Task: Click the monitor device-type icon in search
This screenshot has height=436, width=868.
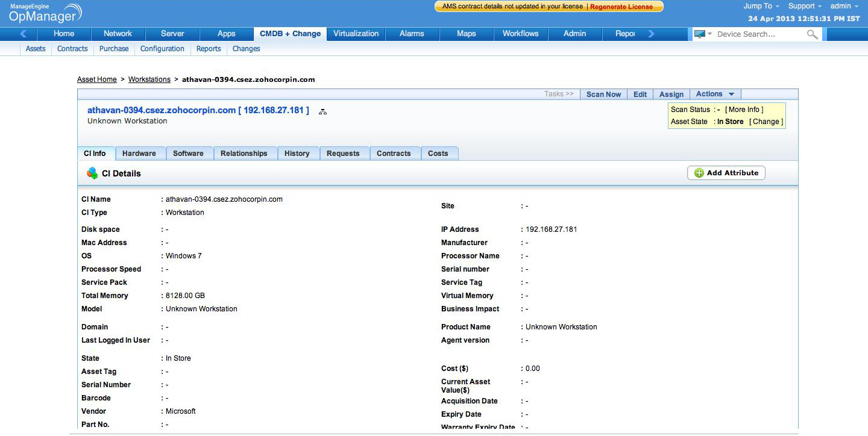Action: click(x=700, y=34)
